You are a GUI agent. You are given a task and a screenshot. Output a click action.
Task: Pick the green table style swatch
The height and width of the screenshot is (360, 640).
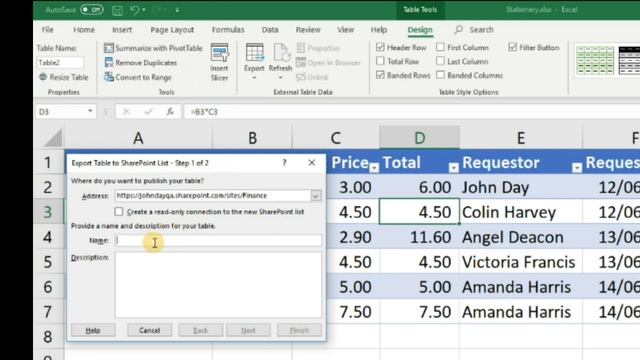pos(595,60)
